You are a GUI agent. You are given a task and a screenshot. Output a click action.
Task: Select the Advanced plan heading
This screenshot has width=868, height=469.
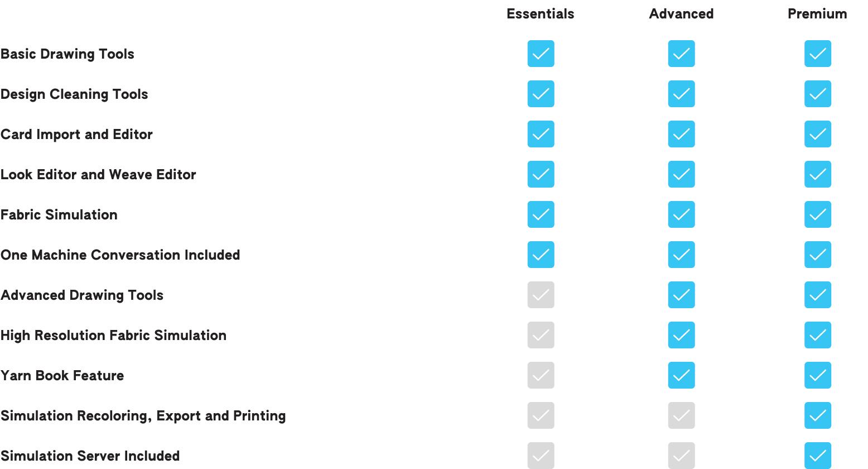[681, 14]
